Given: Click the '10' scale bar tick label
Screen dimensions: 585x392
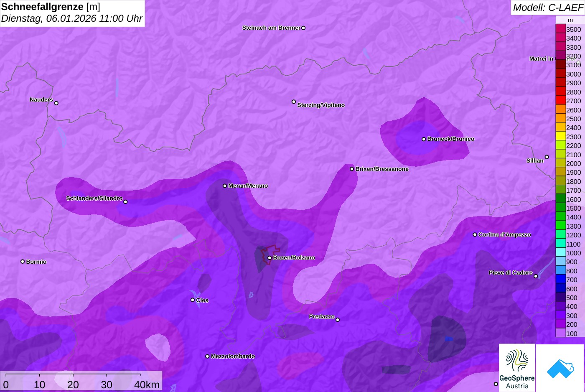Looking at the screenshot, I should click(40, 384).
